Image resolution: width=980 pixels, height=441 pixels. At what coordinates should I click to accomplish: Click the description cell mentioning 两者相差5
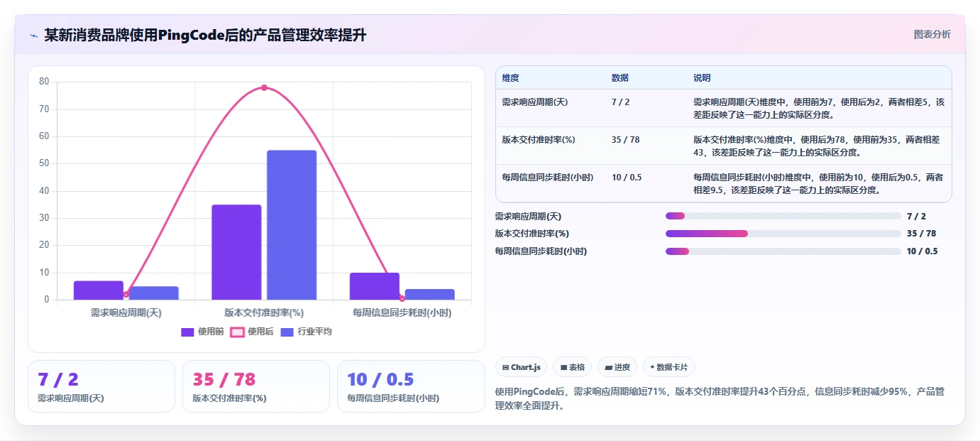[819, 109]
